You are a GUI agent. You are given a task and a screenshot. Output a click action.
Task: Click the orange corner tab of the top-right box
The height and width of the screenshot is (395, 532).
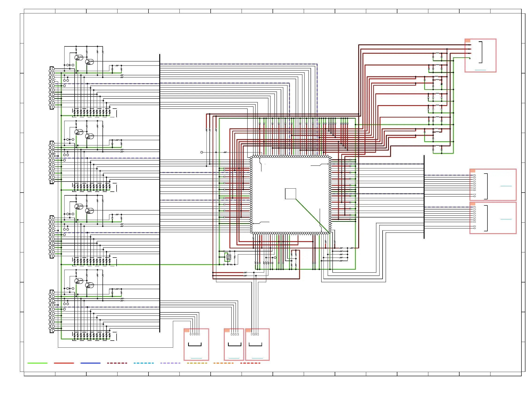pyautogui.click(x=468, y=41)
